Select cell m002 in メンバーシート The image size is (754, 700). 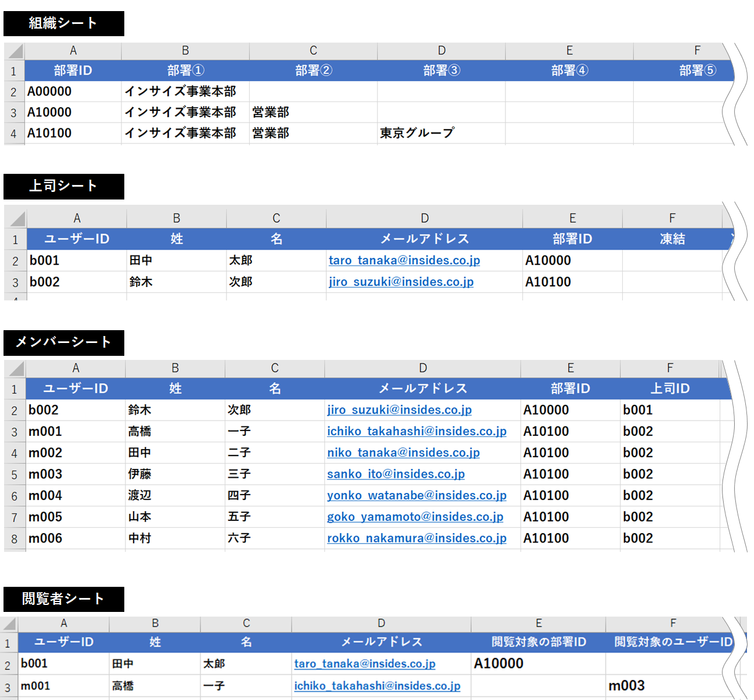[75, 453]
